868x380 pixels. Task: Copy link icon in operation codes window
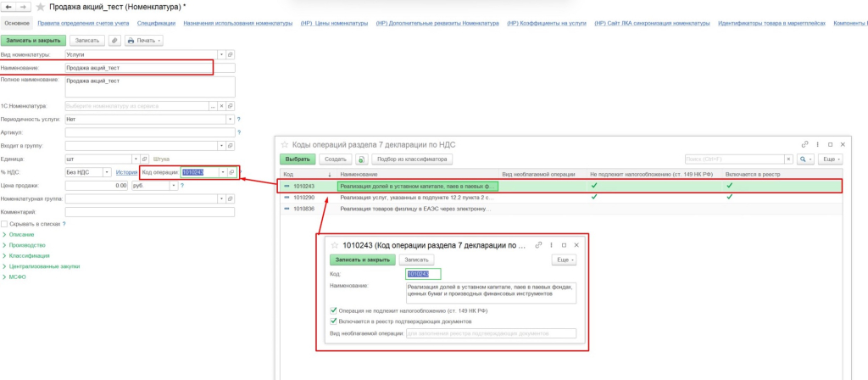point(804,145)
